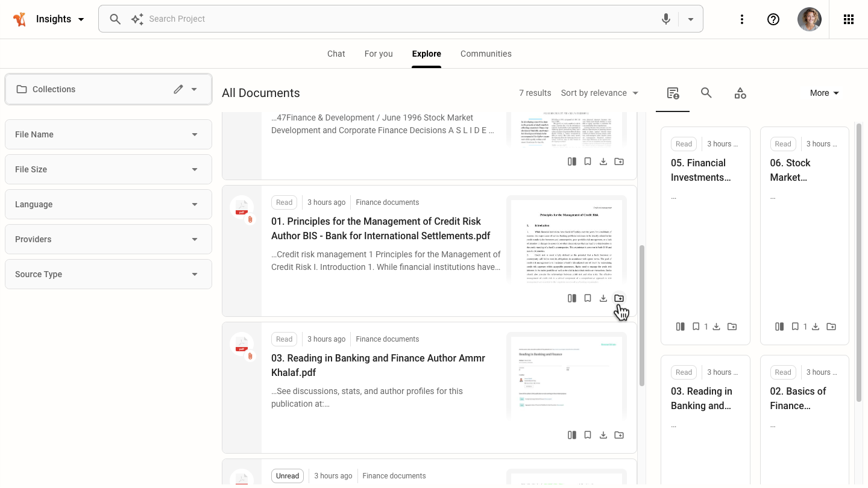Expand the Language filter

pyautogui.click(x=108, y=204)
